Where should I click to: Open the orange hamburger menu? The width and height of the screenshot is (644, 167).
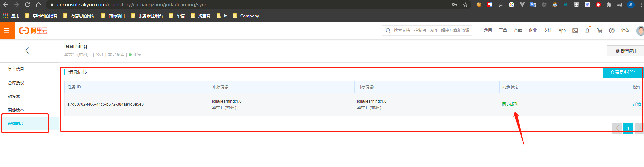coord(7,30)
